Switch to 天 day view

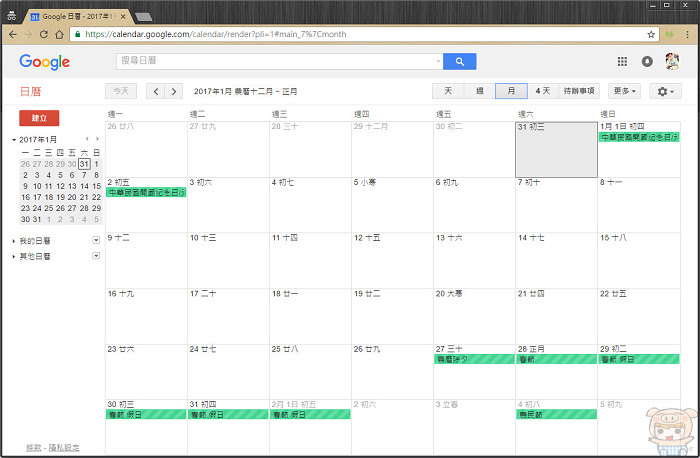click(448, 91)
